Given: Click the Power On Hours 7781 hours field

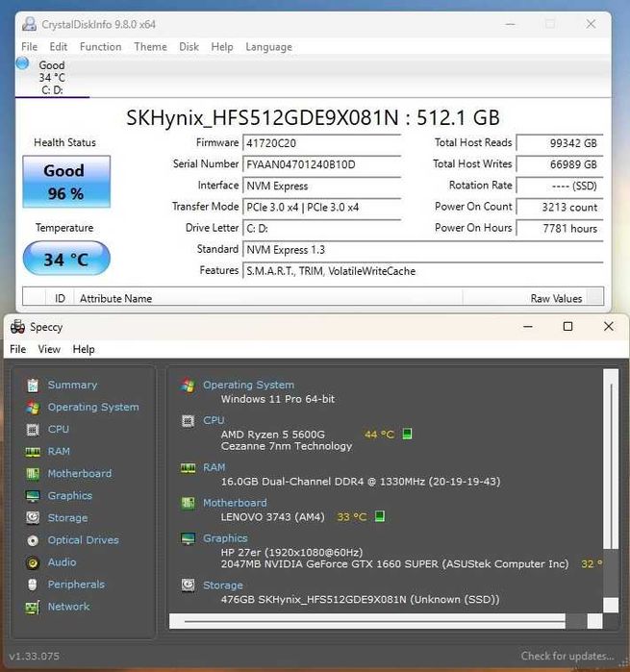Looking at the screenshot, I should 559,229.
